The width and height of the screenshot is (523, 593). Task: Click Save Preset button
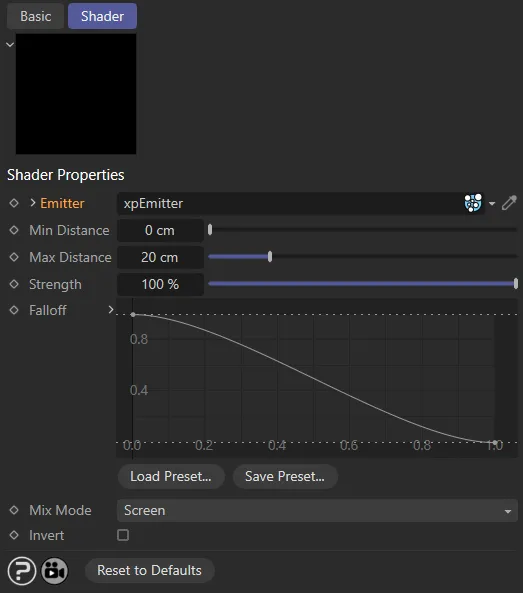coord(285,477)
